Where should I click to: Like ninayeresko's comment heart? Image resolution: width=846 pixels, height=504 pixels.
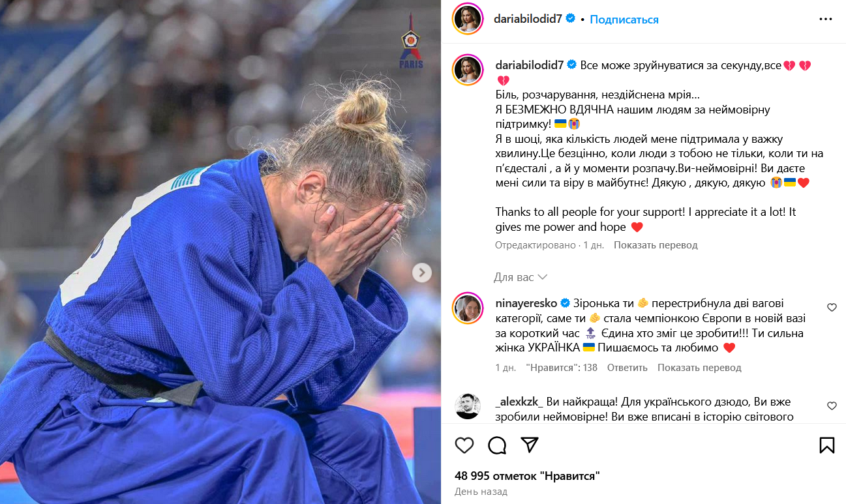tap(832, 307)
